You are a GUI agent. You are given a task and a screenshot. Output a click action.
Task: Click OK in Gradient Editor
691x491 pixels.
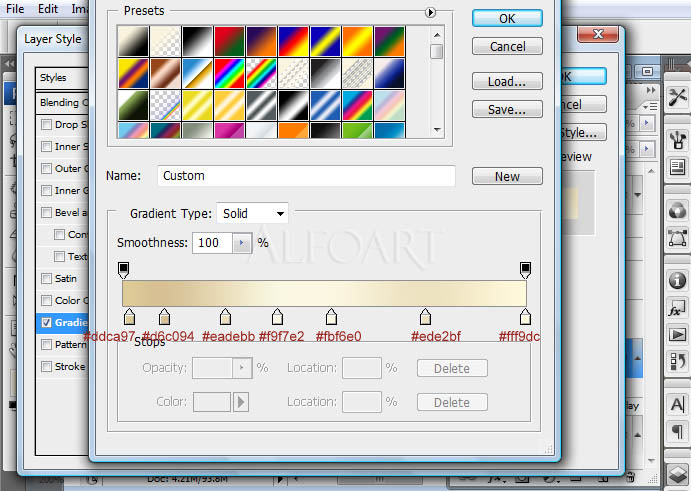(x=507, y=19)
